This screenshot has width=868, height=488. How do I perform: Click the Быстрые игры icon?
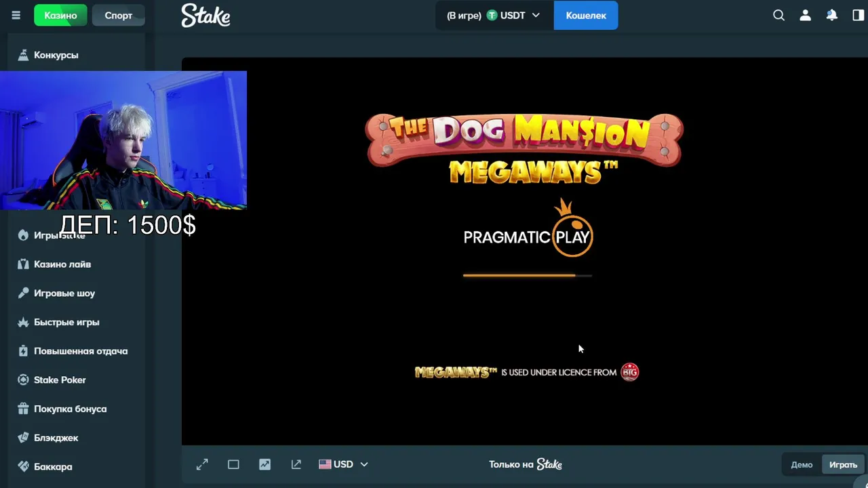tap(23, 322)
